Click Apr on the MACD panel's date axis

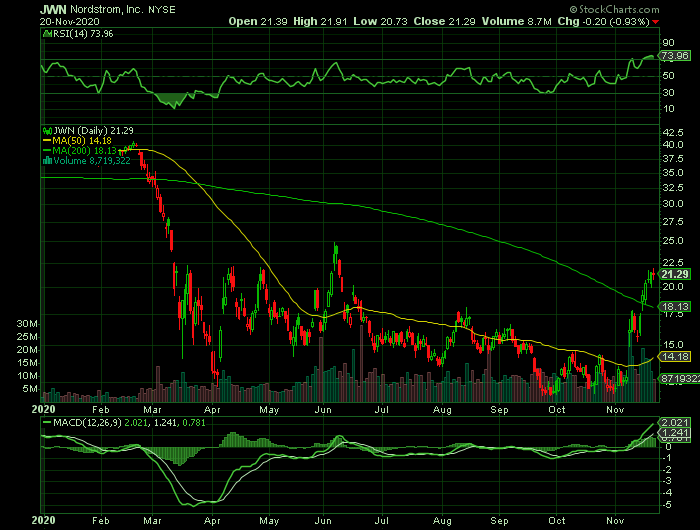[212, 521]
